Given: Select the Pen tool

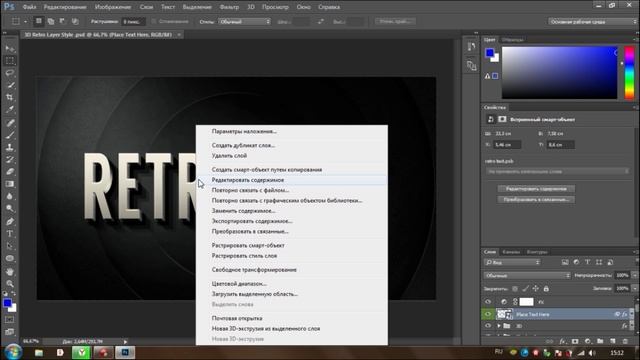Looking at the screenshot, I should pyautogui.click(x=10, y=222).
